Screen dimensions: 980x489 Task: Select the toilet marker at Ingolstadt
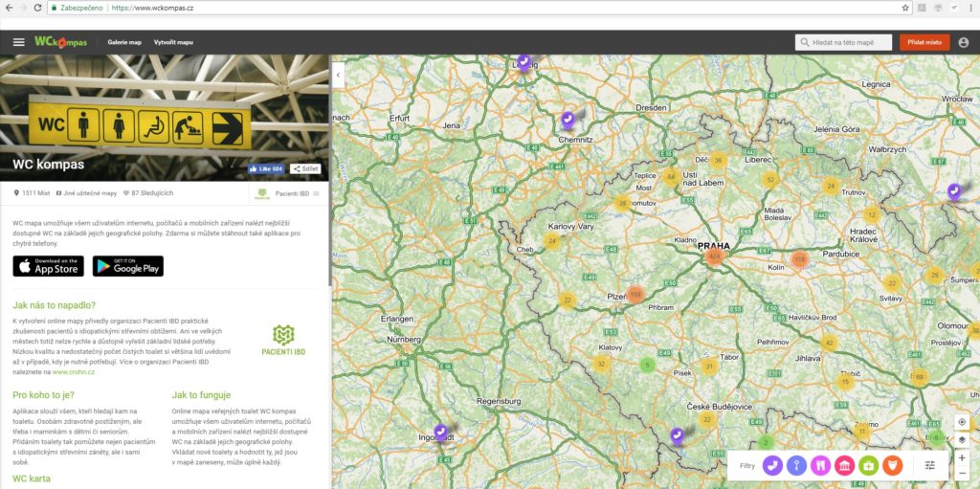pos(440,432)
